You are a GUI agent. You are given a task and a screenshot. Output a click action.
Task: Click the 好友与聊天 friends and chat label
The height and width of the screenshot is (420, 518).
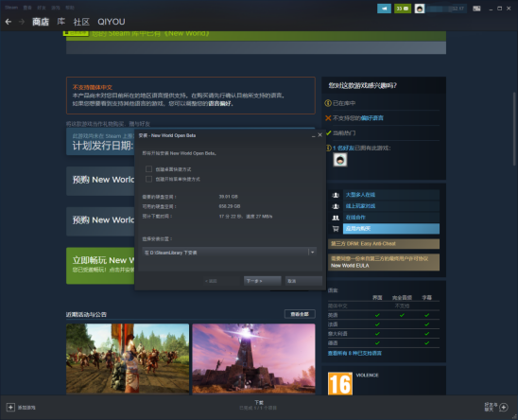pos(491,407)
